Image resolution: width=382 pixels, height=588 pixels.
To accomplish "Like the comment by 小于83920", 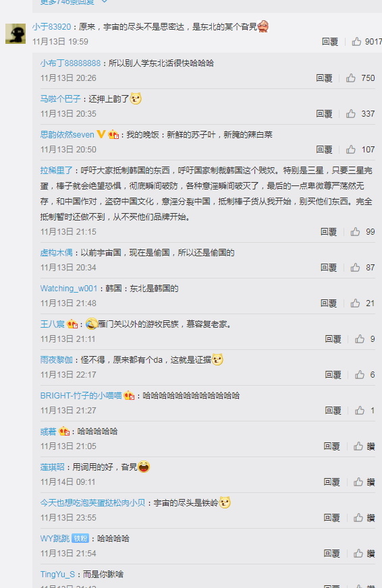I will tap(356, 42).
